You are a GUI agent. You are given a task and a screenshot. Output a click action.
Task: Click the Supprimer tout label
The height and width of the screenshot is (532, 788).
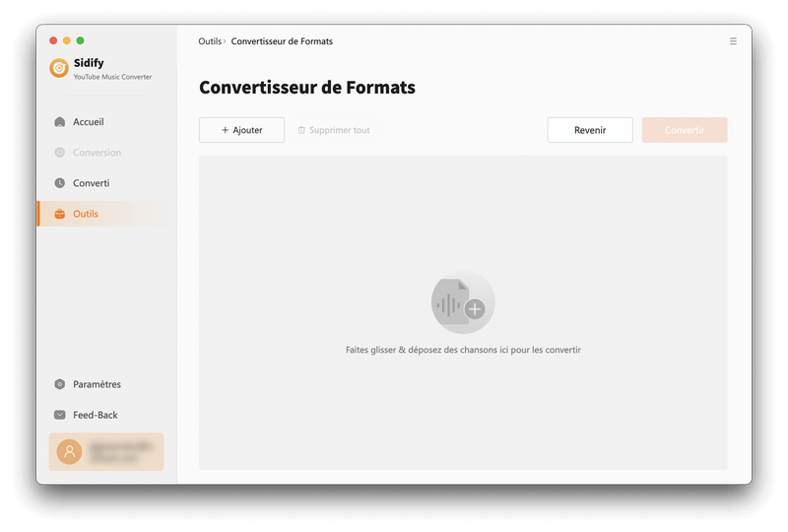tap(339, 130)
